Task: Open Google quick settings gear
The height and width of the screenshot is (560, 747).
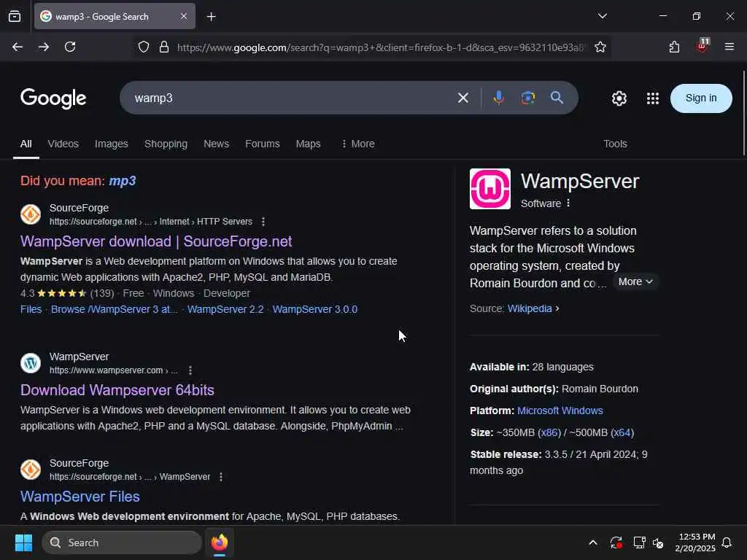Action: (x=619, y=98)
